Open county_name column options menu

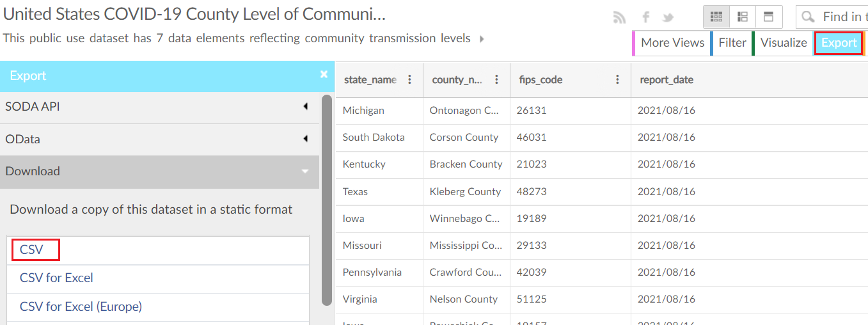[x=496, y=80]
